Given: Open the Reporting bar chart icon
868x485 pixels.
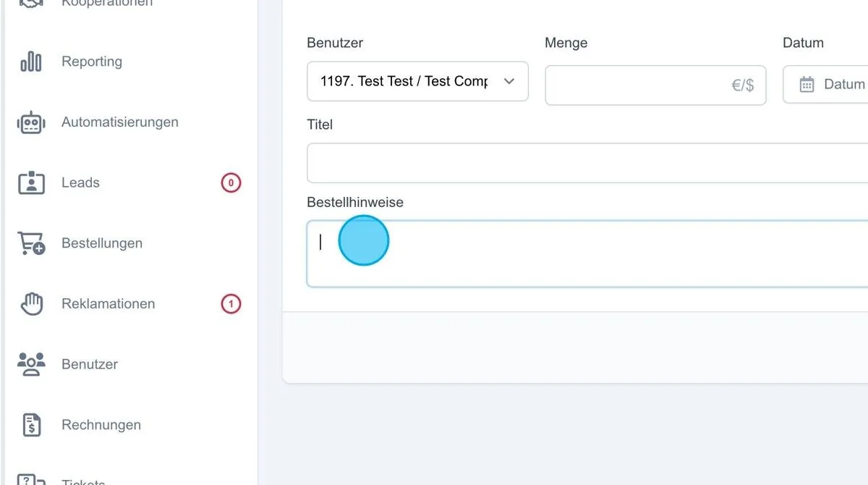Looking at the screenshot, I should [x=31, y=62].
